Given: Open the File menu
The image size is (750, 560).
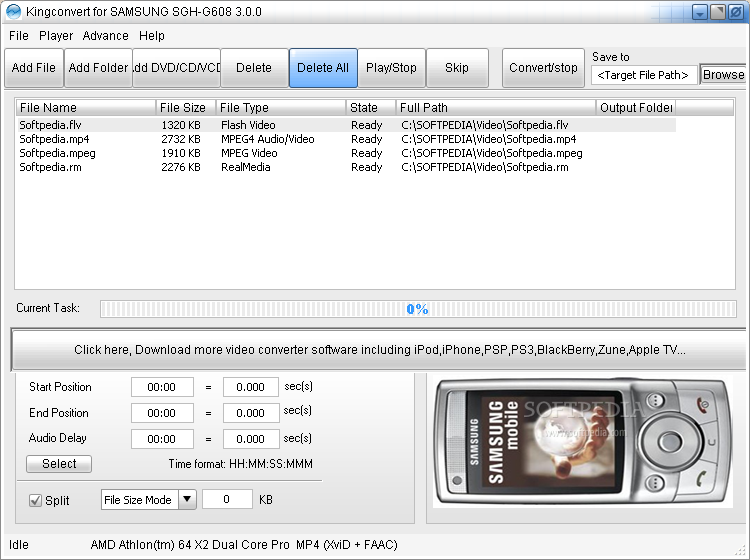Looking at the screenshot, I should pyautogui.click(x=19, y=36).
